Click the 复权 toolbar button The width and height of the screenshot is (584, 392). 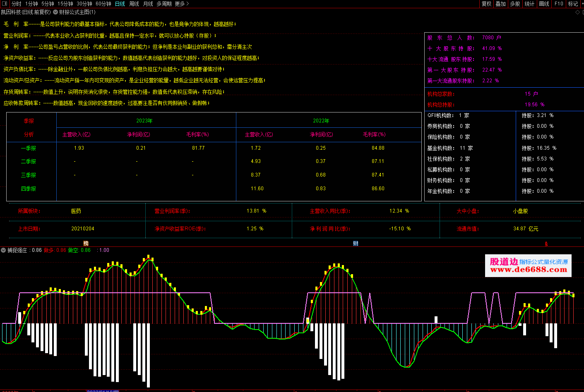pyautogui.click(x=487, y=4)
